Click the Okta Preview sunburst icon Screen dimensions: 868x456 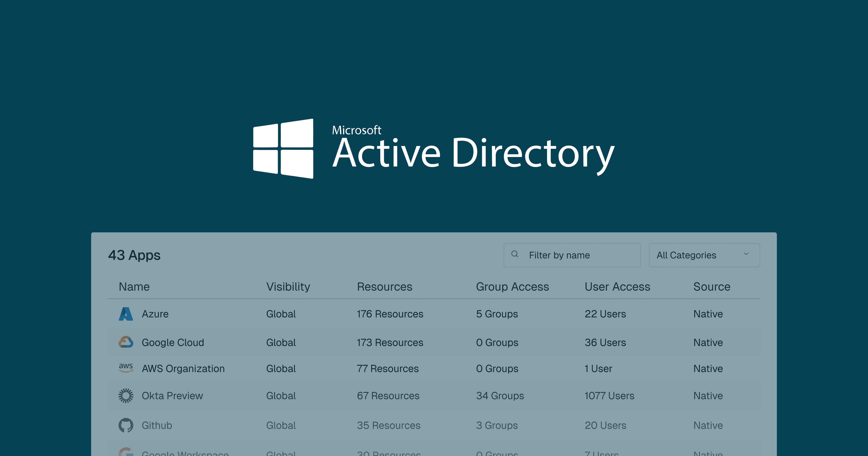tap(126, 396)
